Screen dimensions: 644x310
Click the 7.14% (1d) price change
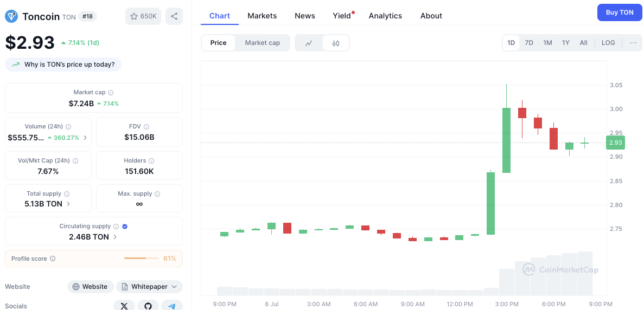[x=80, y=43]
